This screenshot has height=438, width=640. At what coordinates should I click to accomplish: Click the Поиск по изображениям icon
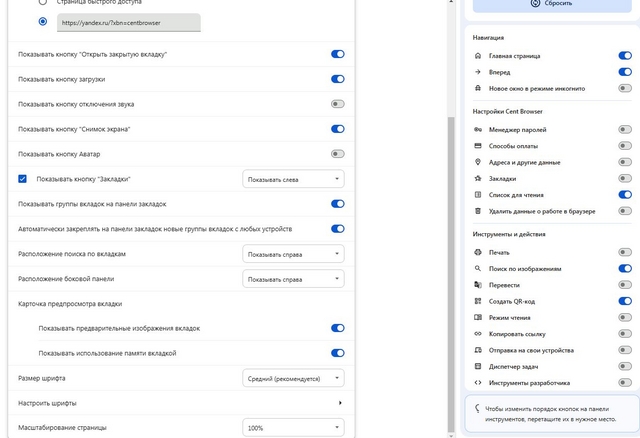click(x=479, y=268)
